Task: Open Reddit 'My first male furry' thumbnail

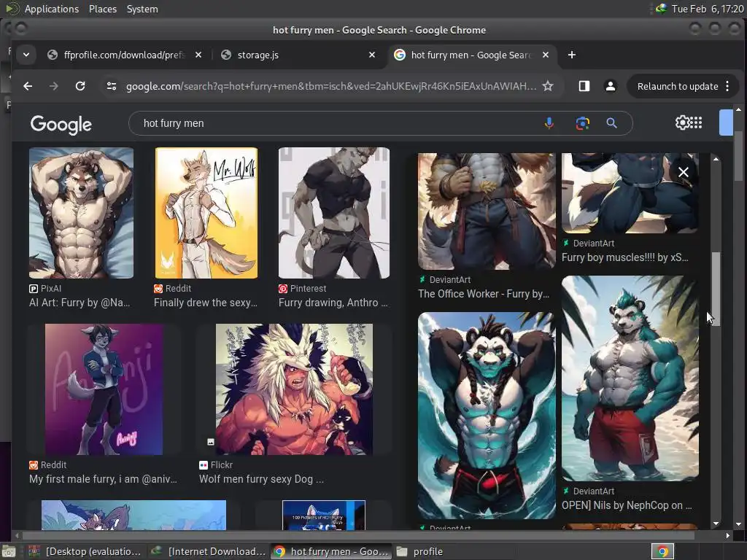Action: [104, 389]
